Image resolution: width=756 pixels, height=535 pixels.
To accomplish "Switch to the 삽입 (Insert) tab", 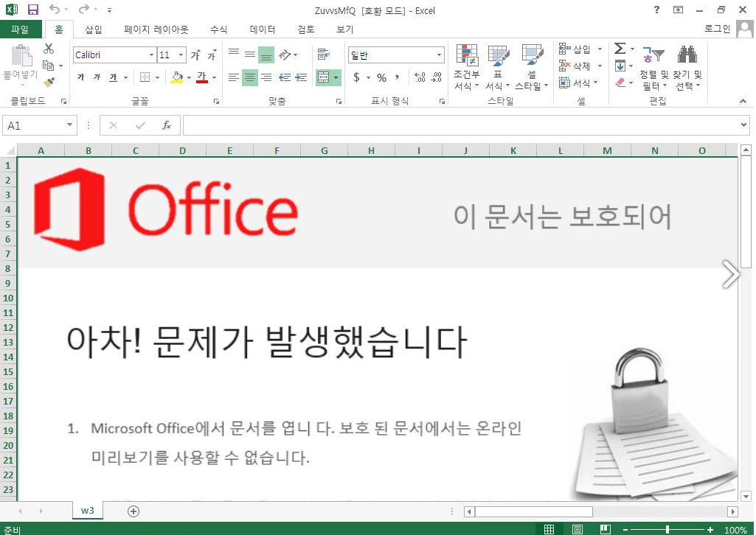I will point(94,29).
